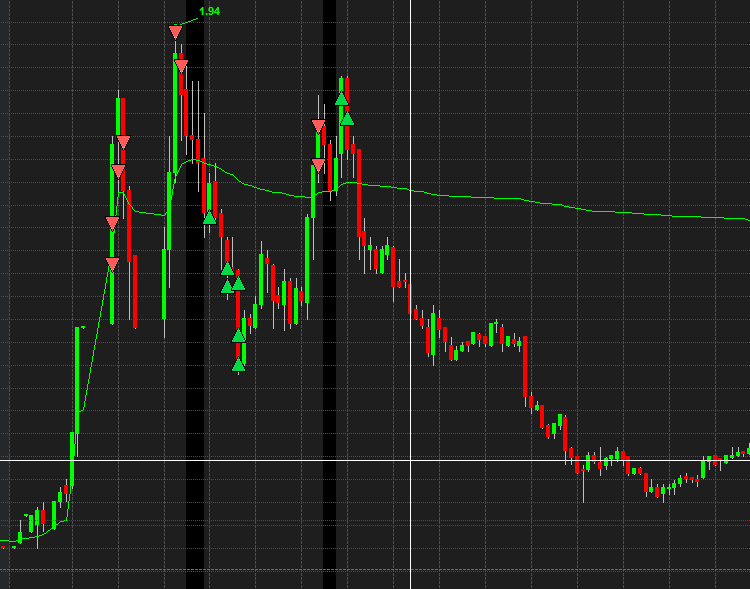Select the topmost red sell marker beside 1.94

coord(176,33)
